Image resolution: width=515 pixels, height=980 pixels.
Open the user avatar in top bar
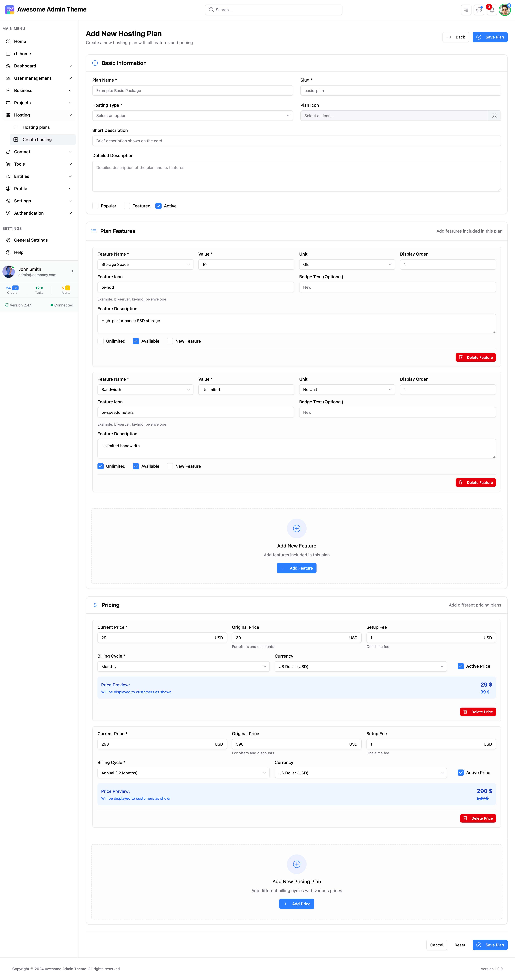(x=504, y=10)
